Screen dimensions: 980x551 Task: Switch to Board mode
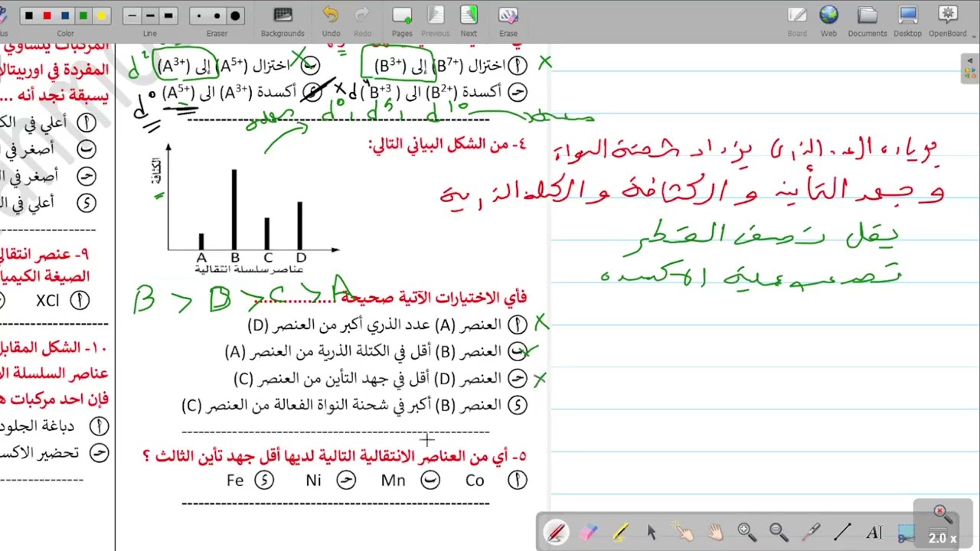pyautogui.click(x=797, y=21)
